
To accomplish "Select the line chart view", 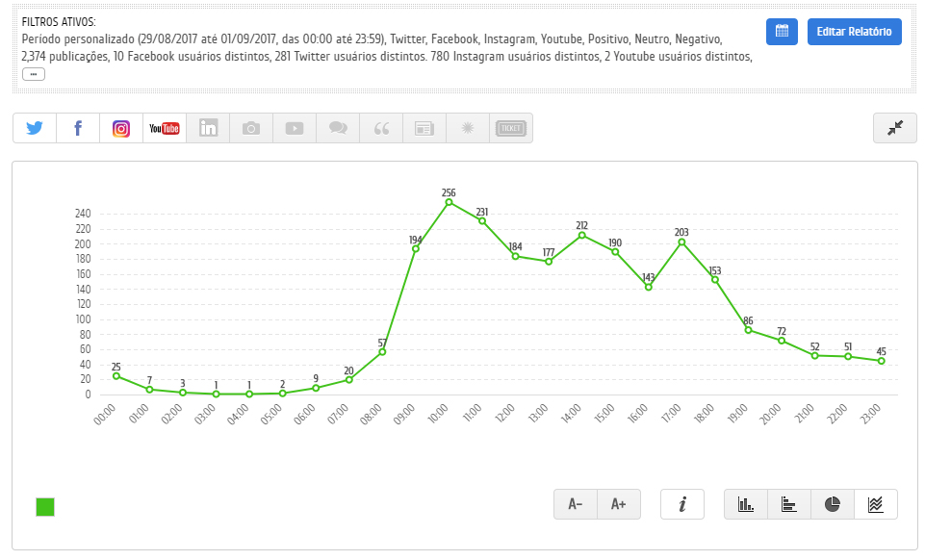I will tap(876, 504).
